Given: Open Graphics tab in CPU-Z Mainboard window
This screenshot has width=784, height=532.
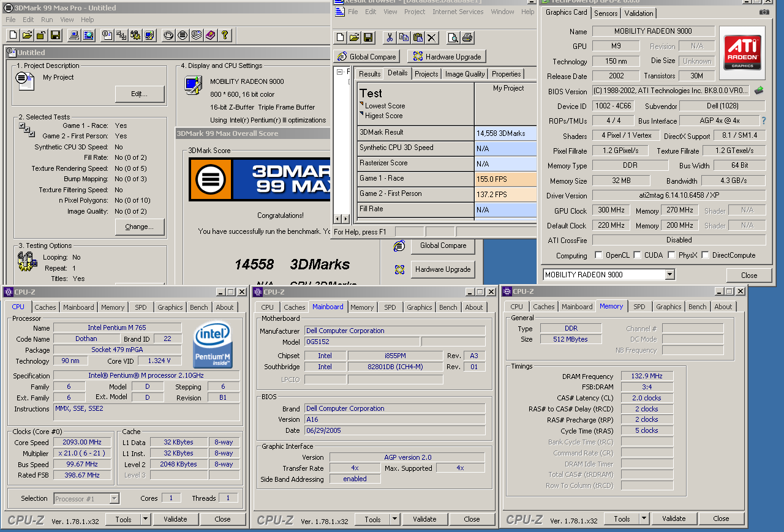Looking at the screenshot, I should click(420, 307).
